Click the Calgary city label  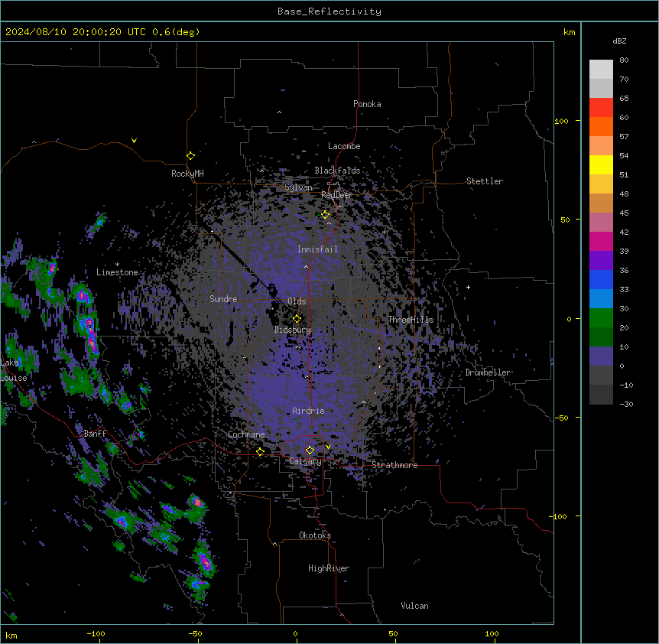pos(305,461)
